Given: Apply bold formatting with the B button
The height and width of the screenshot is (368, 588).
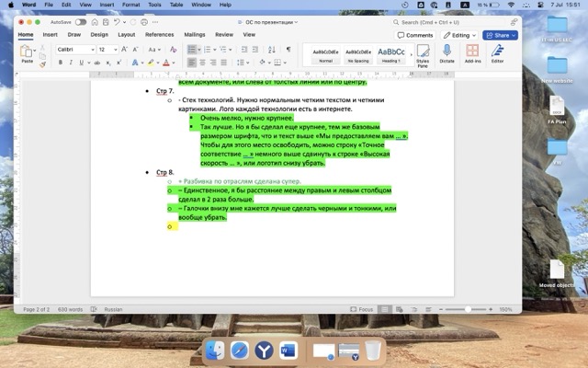Looking at the screenshot, I should coord(60,63).
